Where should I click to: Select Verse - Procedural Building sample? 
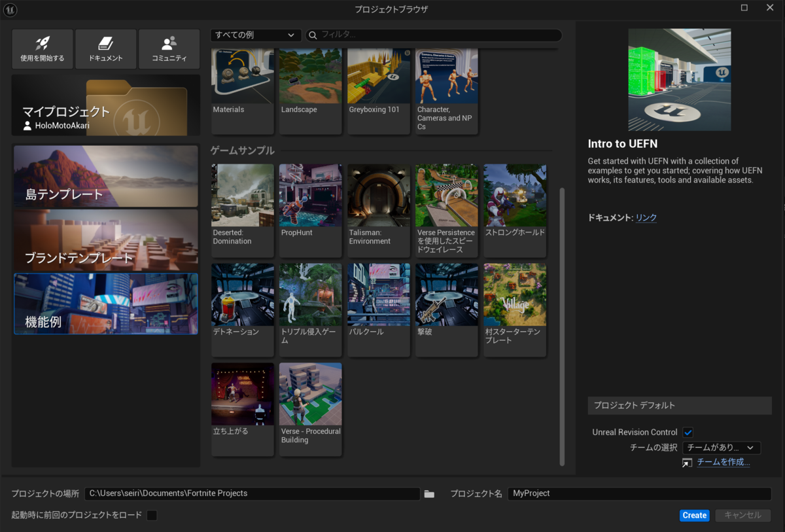[x=311, y=410]
